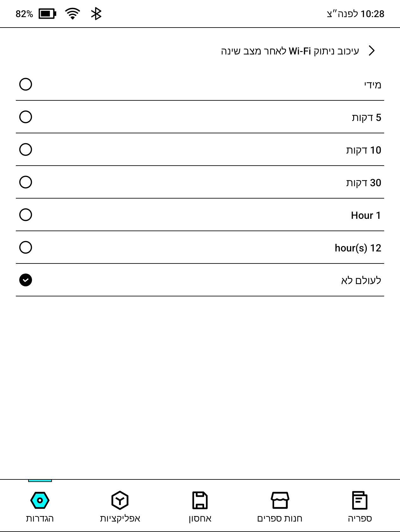Tap the 10:28 clock in status bar
Image resolution: width=400 pixels, height=532 pixels.
point(372,14)
